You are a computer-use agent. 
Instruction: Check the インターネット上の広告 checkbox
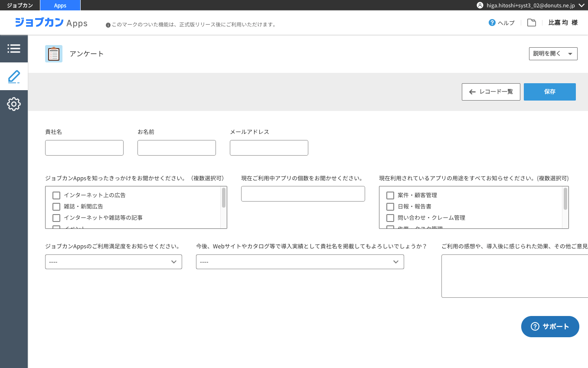click(56, 195)
